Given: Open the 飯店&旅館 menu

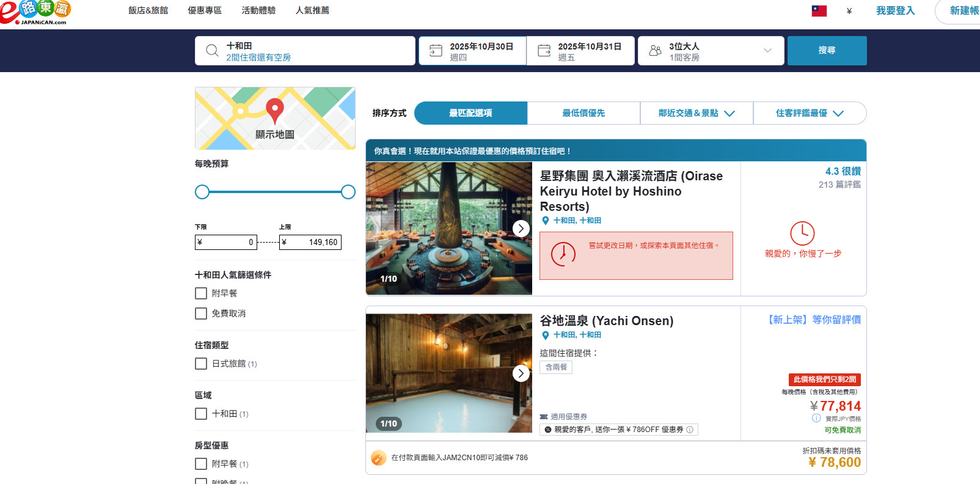Looking at the screenshot, I should 148,10.
